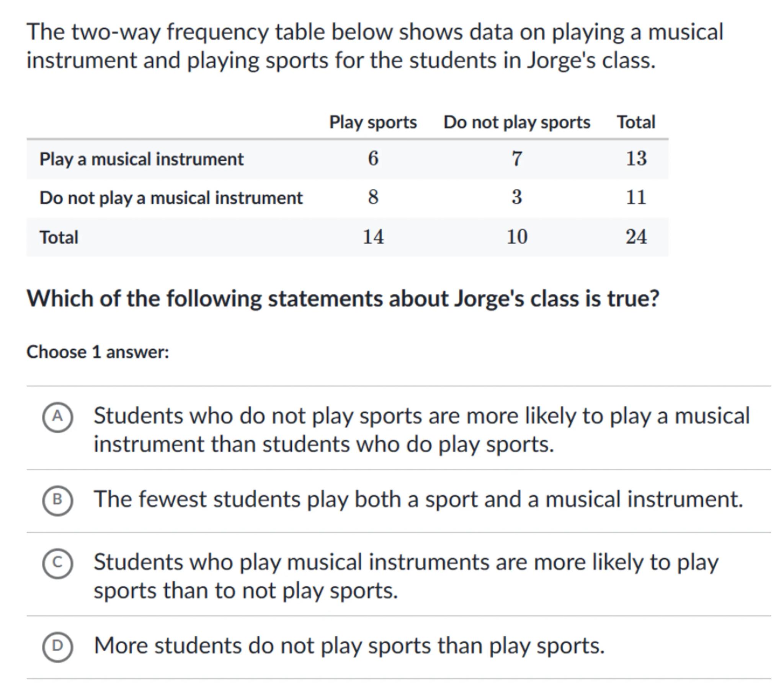
Task: Click the "Choose 1 answer:" label
Action: point(98,352)
